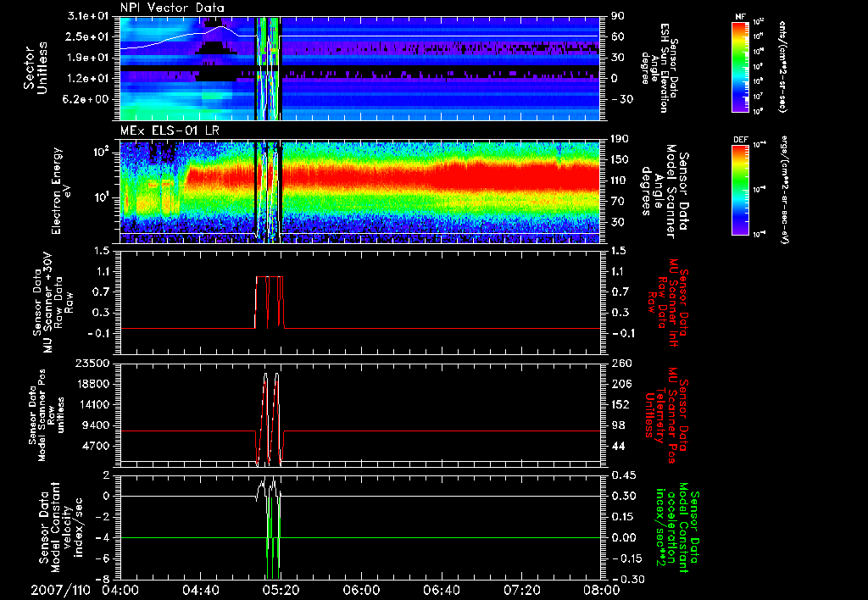
Task: Click the 18800 scanner position tick label
Action: (x=92, y=384)
